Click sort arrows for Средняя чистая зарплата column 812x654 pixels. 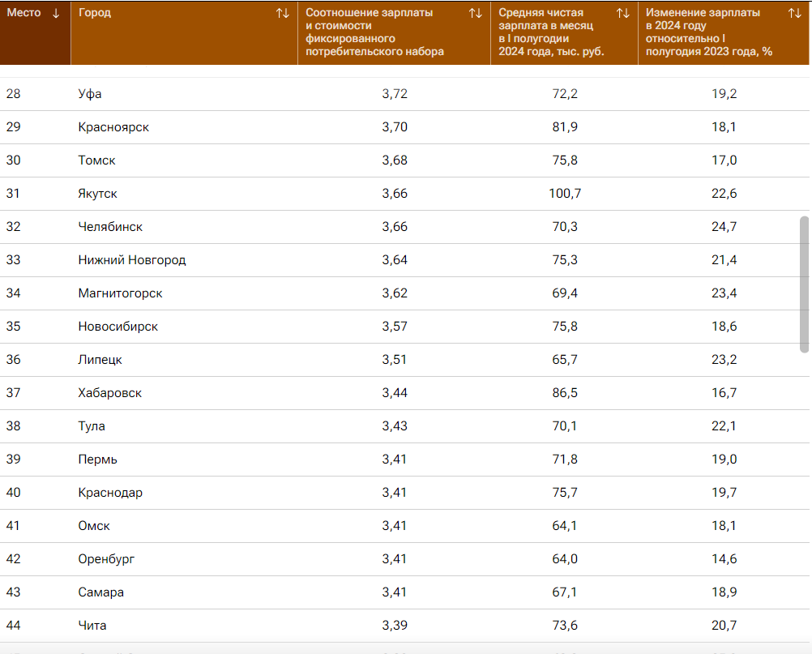623,14
